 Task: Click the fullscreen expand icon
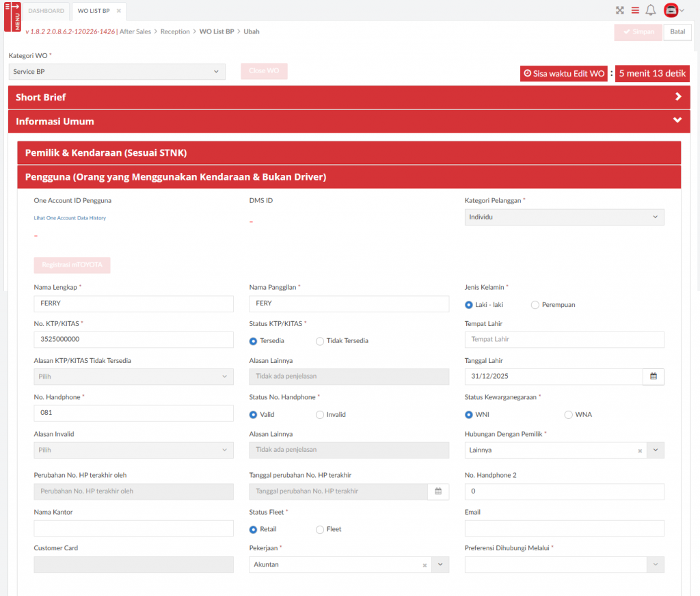point(620,10)
